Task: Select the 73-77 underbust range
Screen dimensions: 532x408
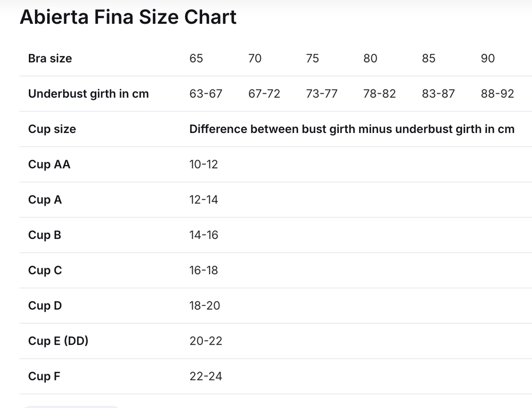Action: [321, 94]
